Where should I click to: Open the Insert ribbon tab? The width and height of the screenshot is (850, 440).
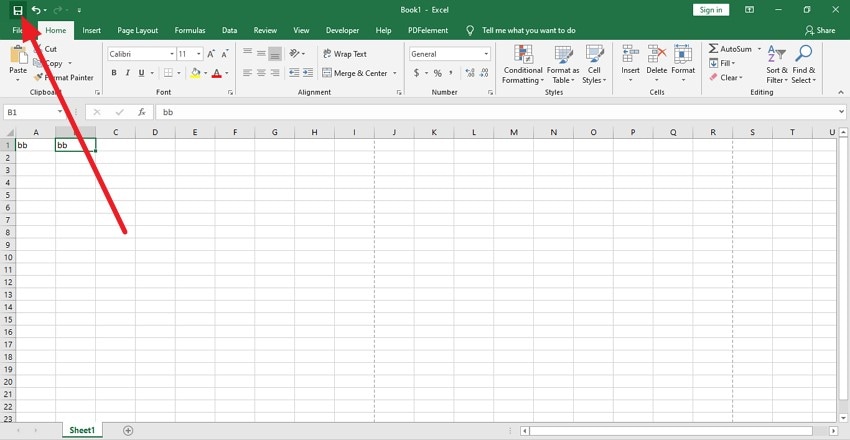92,30
